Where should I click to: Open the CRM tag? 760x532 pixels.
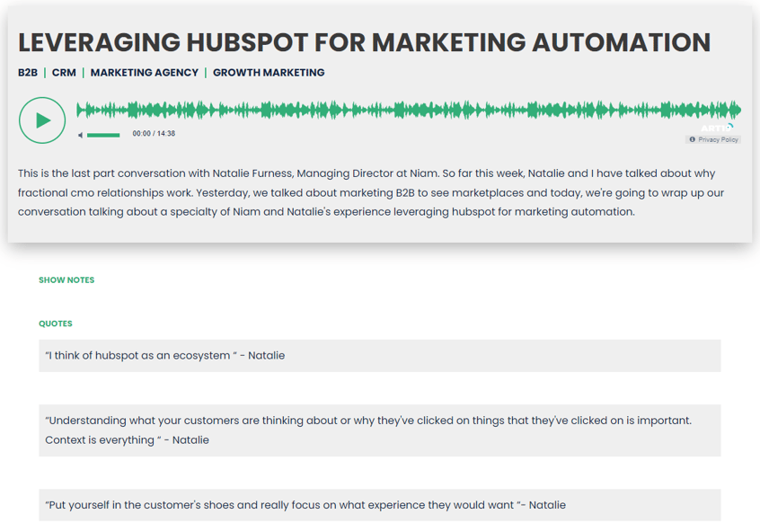(64, 73)
